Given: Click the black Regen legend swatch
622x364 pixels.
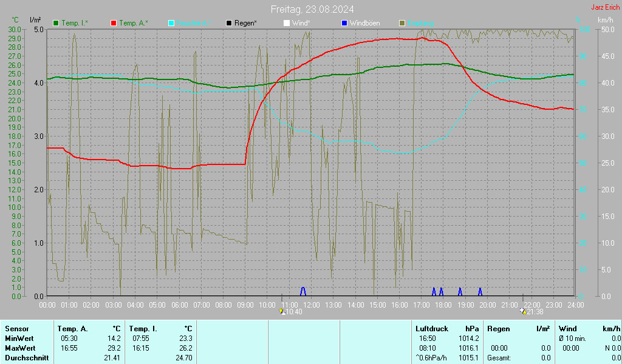Looking at the screenshot, I should (x=229, y=23).
